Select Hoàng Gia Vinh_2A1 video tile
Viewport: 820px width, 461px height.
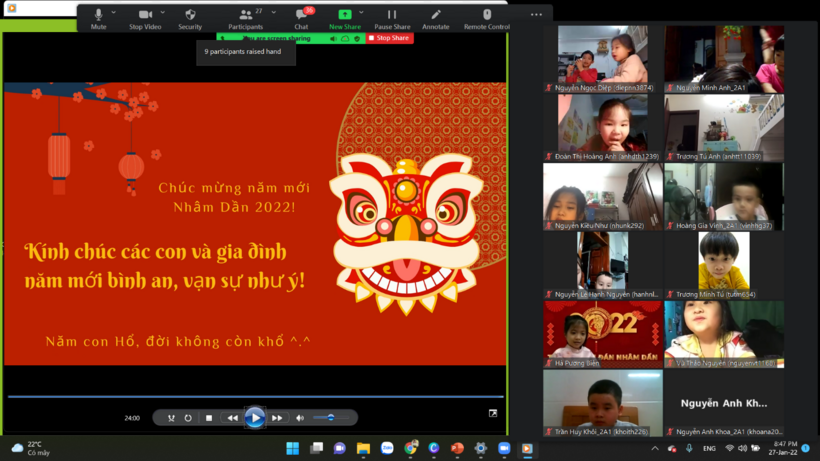724,197
